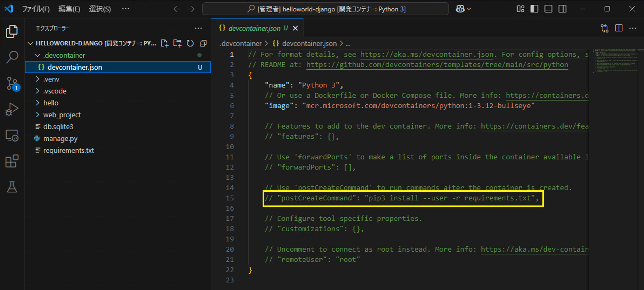The image size is (644, 290).
Task: Open Remote Explorer view
Action: click(x=12, y=135)
